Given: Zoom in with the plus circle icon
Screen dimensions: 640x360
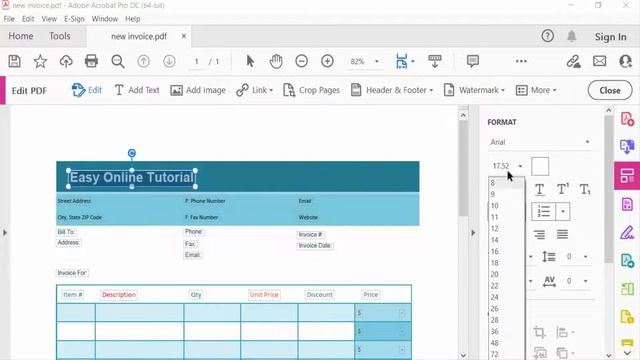Looking at the screenshot, I should click(327, 61).
